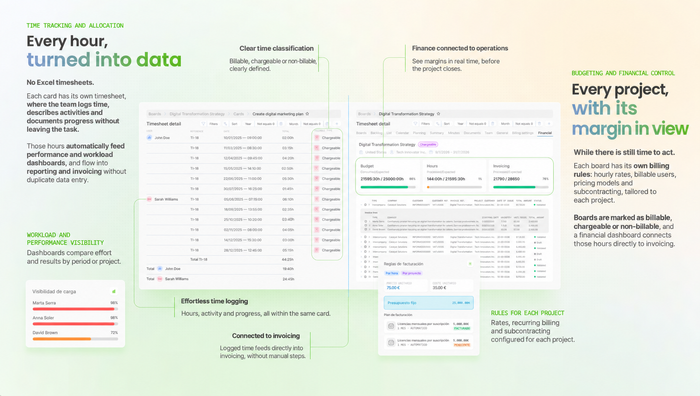Click the purple Chargeable tag beside Digital Transformation Strategy

(x=428, y=145)
